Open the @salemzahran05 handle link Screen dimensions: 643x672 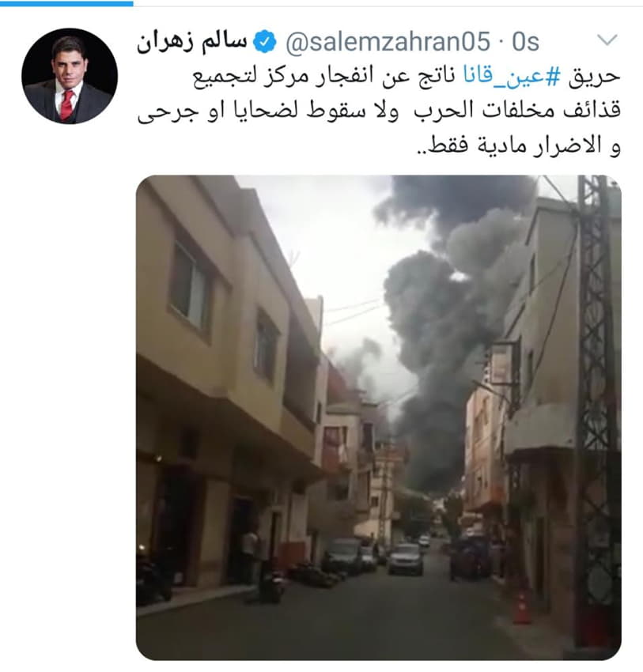point(388,42)
